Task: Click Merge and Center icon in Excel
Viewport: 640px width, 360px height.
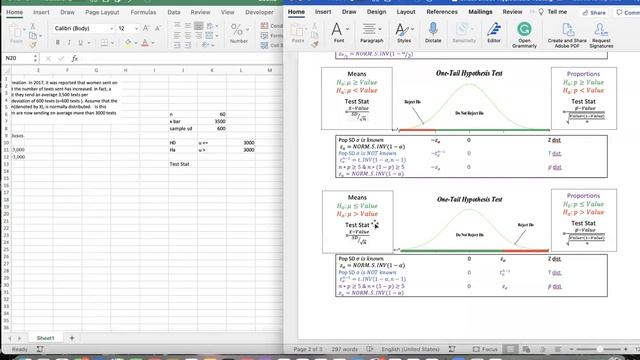Action: click(209, 36)
